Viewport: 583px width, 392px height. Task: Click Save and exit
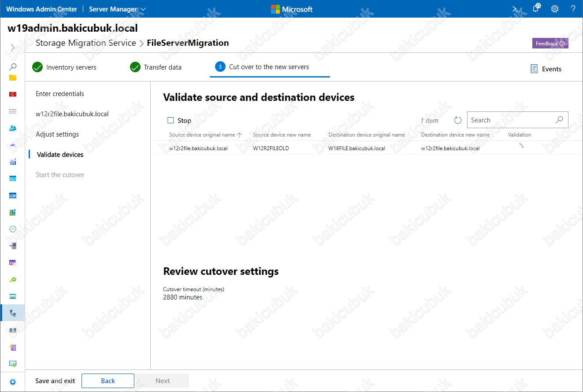tap(55, 381)
